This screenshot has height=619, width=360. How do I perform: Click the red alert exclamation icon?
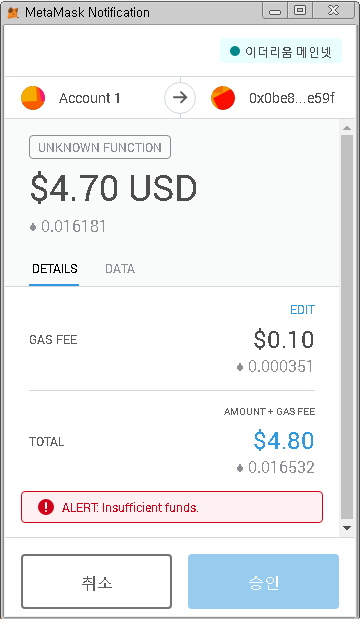[x=46, y=507]
